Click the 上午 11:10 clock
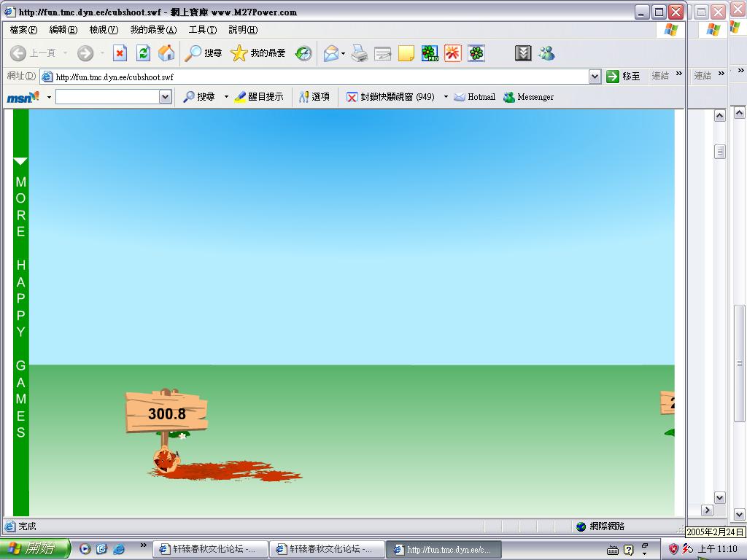Viewport: 747px width, 560px height. tap(718, 549)
